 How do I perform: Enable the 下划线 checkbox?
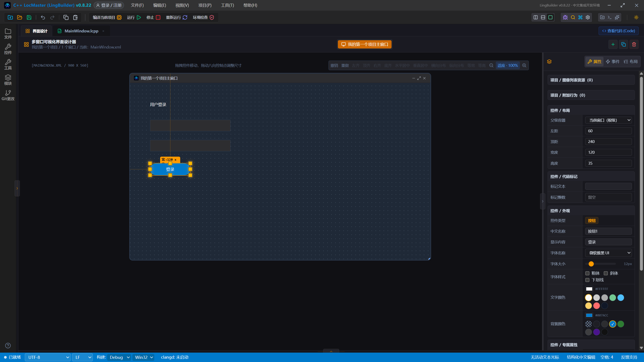[587, 280]
